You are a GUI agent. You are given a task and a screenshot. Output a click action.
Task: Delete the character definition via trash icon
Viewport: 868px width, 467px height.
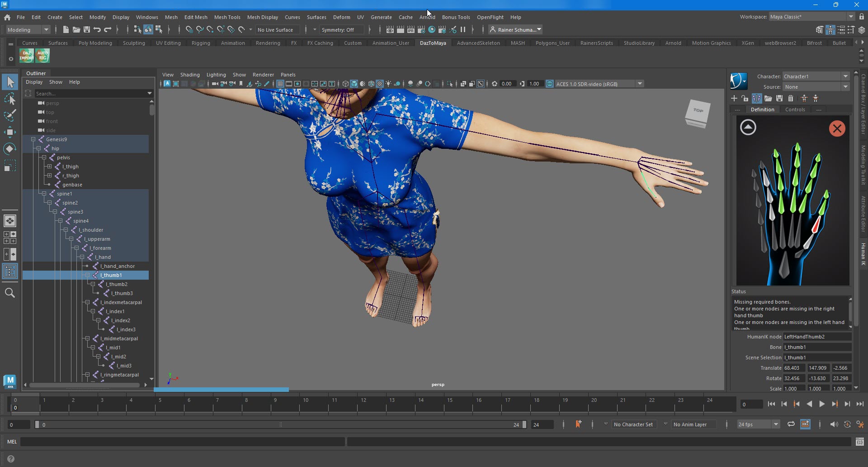pos(791,98)
